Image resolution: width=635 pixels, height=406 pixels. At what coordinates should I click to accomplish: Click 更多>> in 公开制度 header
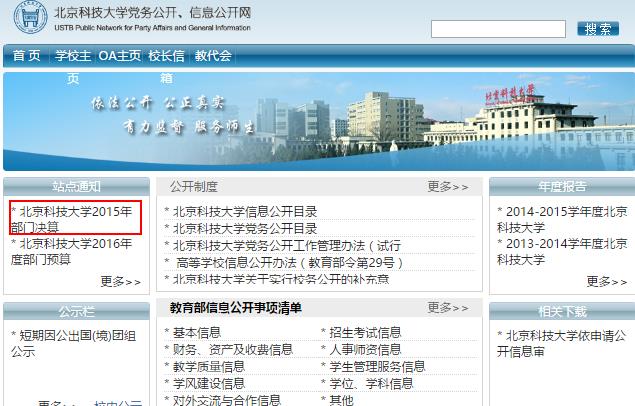[448, 187]
